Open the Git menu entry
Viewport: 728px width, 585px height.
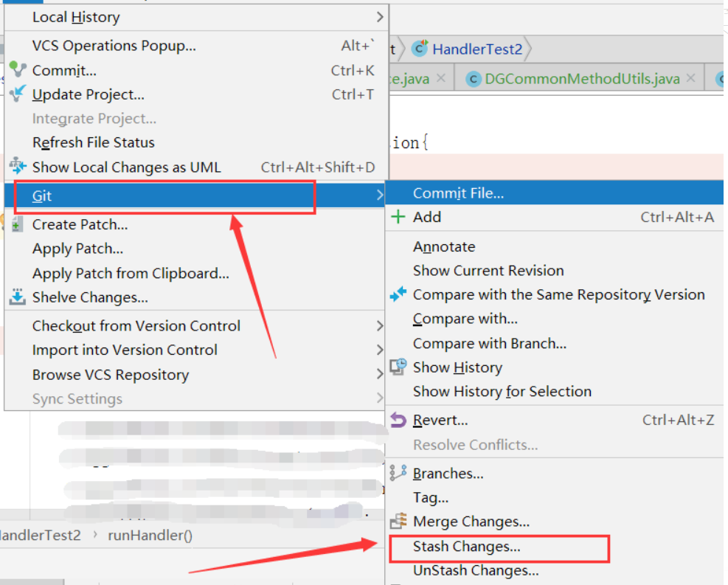pos(196,195)
